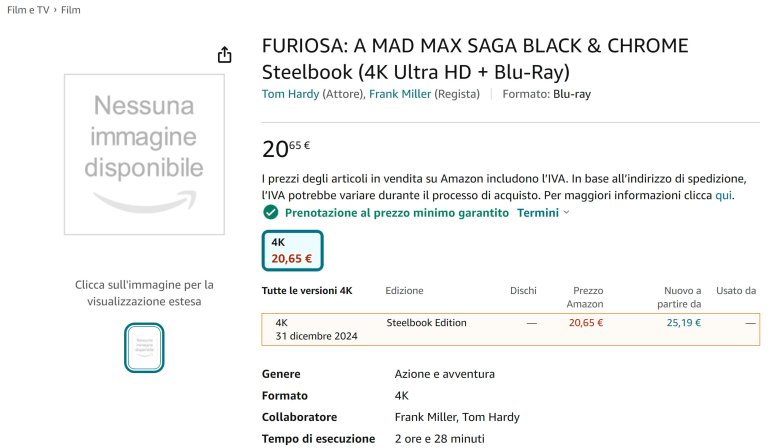Follow the "qui" link for IVA information
770x448 pixels.
click(x=724, y=195)
